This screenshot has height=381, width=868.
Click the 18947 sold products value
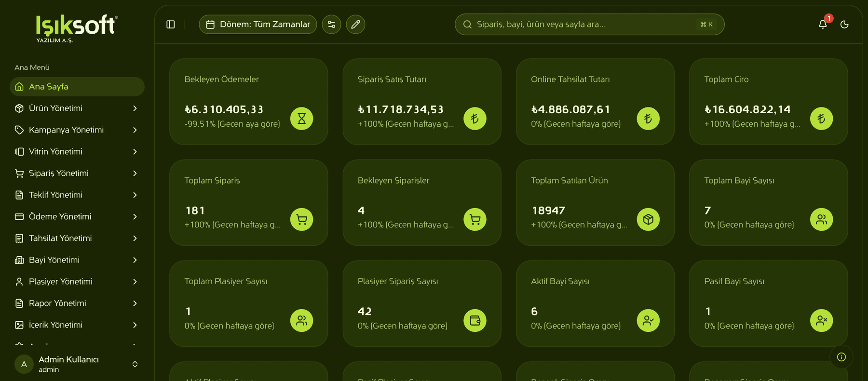548,210
